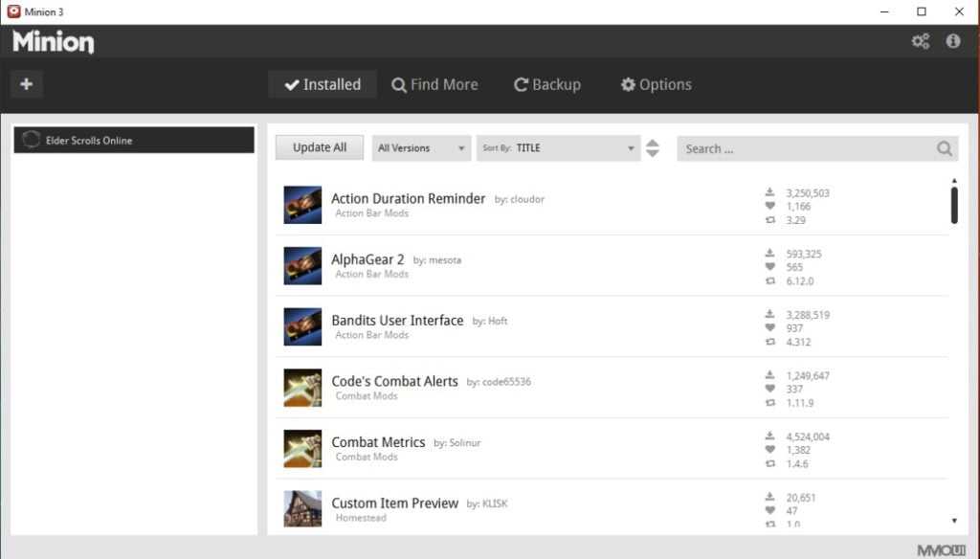The width and height of the screenshot is (980, 559).
Task: Click the Code's Combat Alerts addon icon
Action: click(x=302, y=388)
